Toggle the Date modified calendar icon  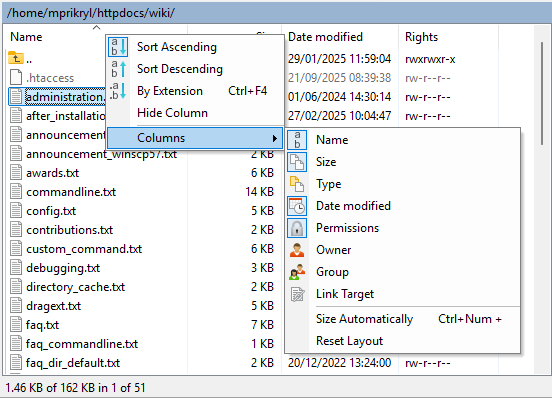[297, 206]
